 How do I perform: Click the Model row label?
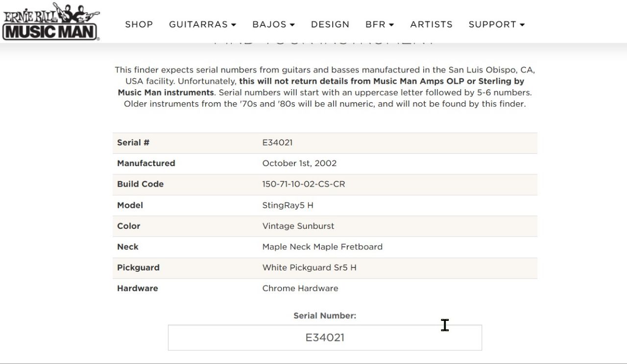tap(130, 205)
